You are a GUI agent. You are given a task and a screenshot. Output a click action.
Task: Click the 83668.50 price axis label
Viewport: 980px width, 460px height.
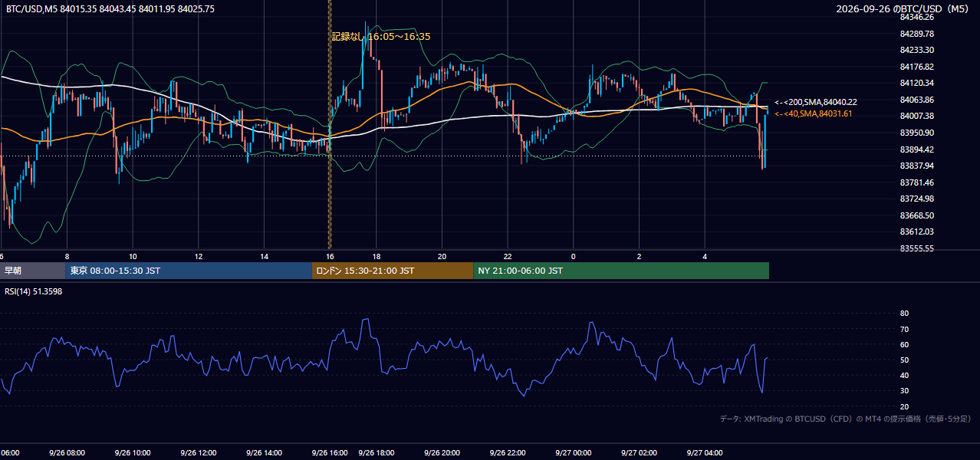pos(917,215)
